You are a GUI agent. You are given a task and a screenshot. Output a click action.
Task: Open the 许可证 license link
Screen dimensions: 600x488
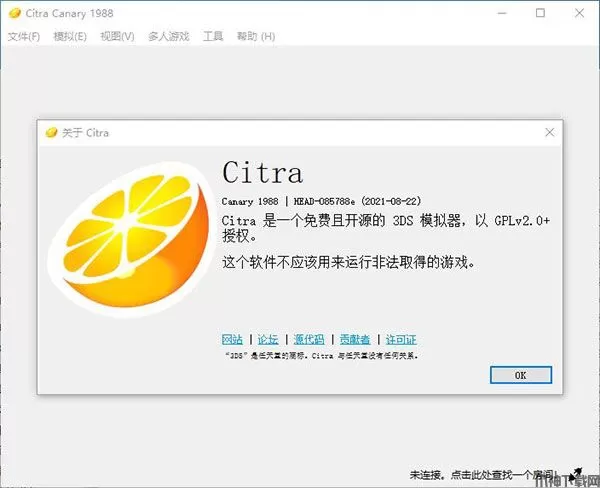401,339
